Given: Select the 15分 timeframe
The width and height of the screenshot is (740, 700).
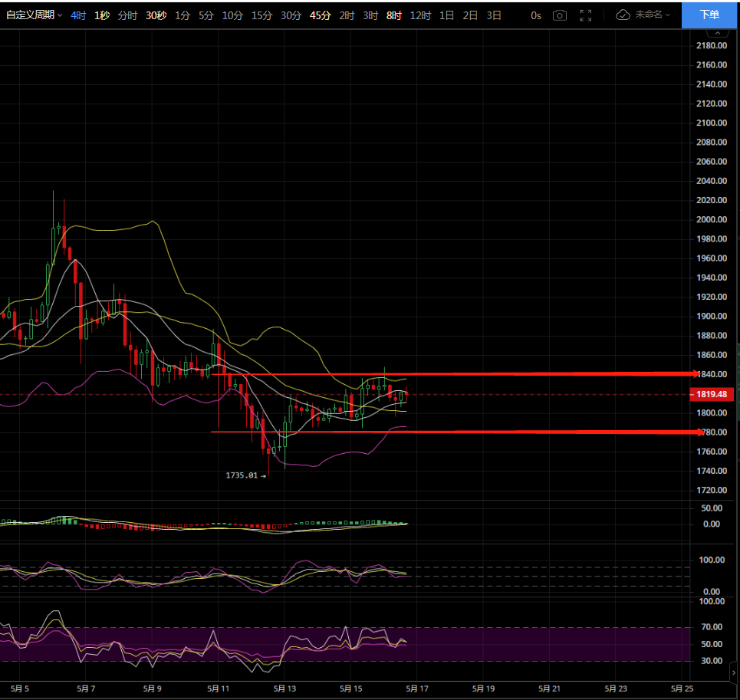Looking at the screenshot, I should pyautogui.click(x=261, y=15).
